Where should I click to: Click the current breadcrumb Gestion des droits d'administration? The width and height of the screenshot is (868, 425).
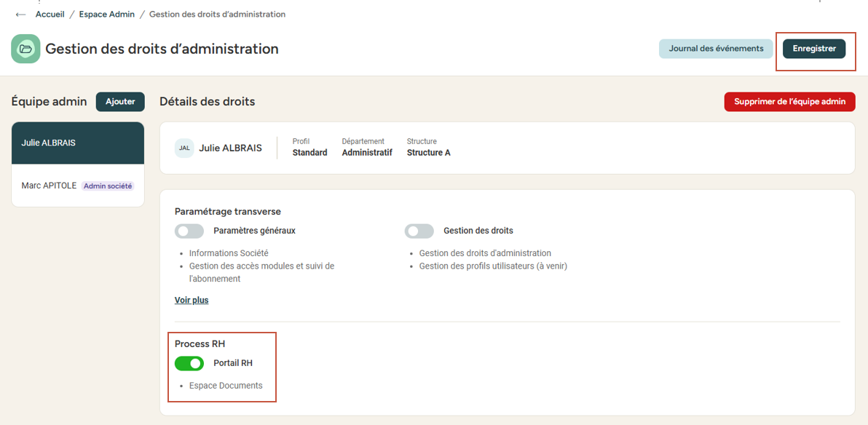click(x=217, y=15)
